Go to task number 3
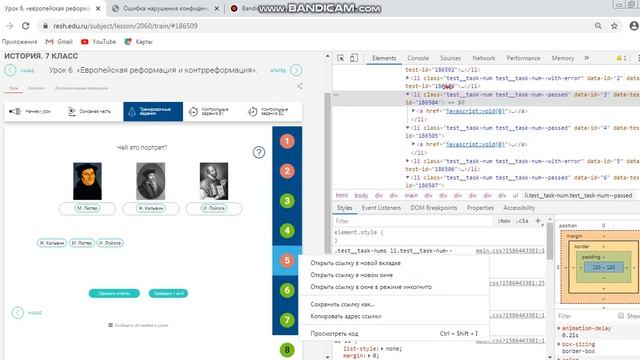This screenshot has width=640, height=360. pos(287,201)
